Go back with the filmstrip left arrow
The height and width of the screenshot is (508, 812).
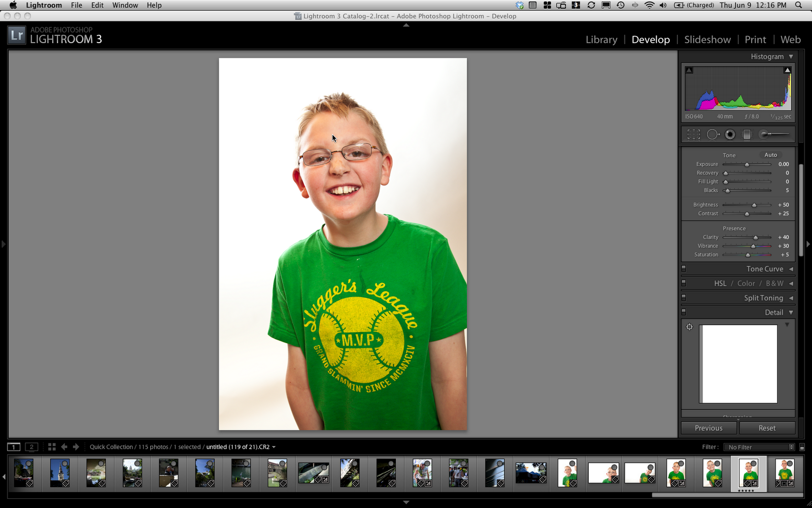[64, 447]
